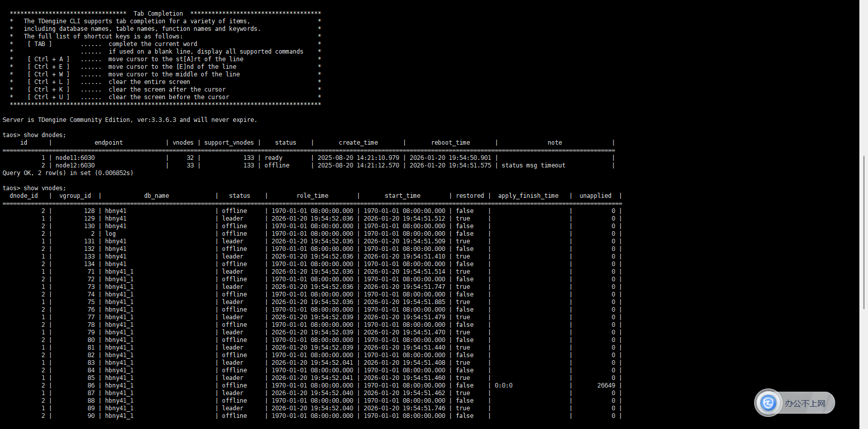
Task: Click the 0:0:0 apply_finish_time value
Action: pos(503,385)
